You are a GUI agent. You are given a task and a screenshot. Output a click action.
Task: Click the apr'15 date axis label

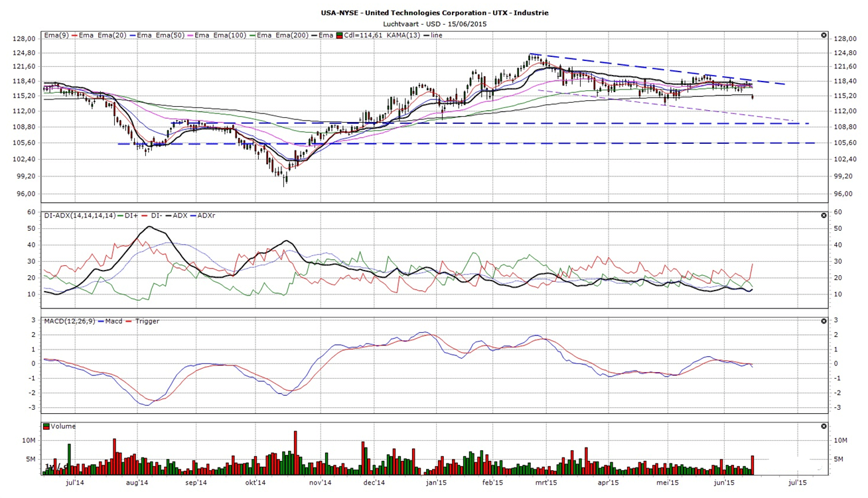[608, 483]
